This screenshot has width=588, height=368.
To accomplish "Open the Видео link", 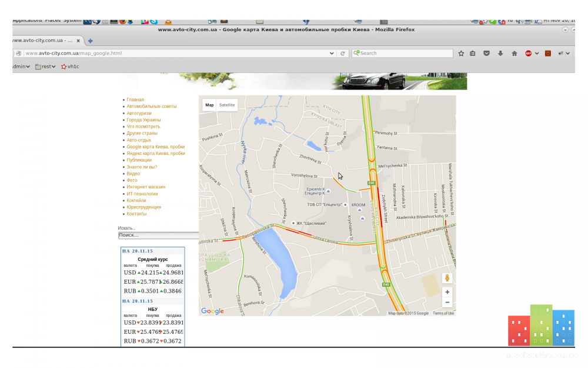I will pos(133,174).
